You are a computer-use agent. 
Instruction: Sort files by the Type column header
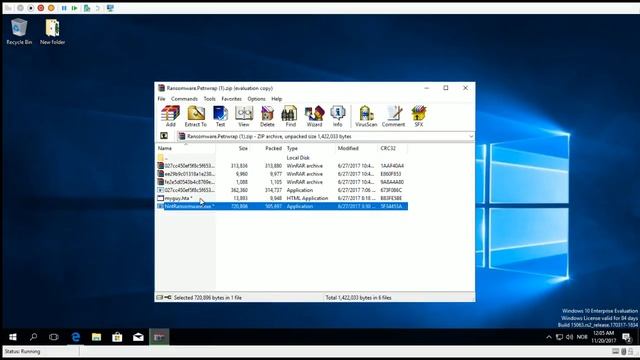click(310, 148)
